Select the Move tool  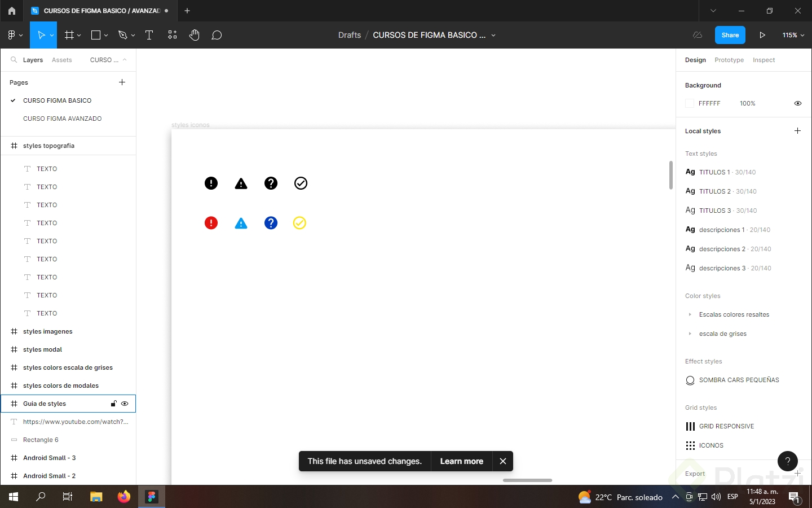(x=41, y=35)
